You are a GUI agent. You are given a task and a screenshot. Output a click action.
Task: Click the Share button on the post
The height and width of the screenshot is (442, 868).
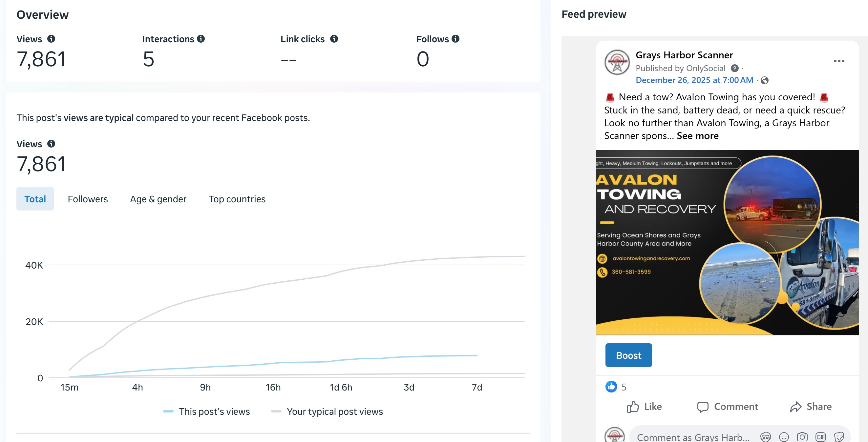811,407
